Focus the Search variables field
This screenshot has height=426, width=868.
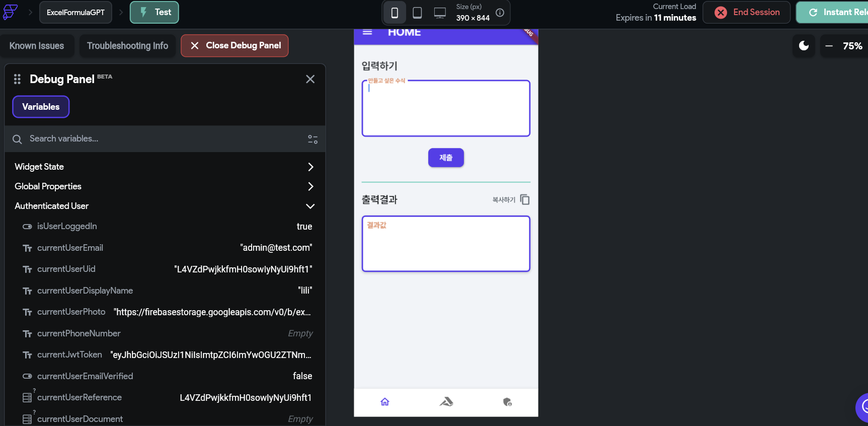pos(165,139)
